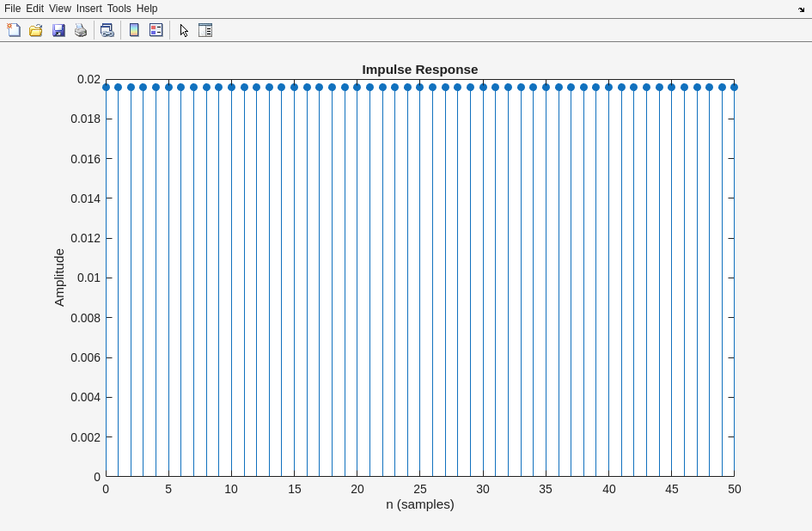
Task: Open the Help menu
Action: 147,9
